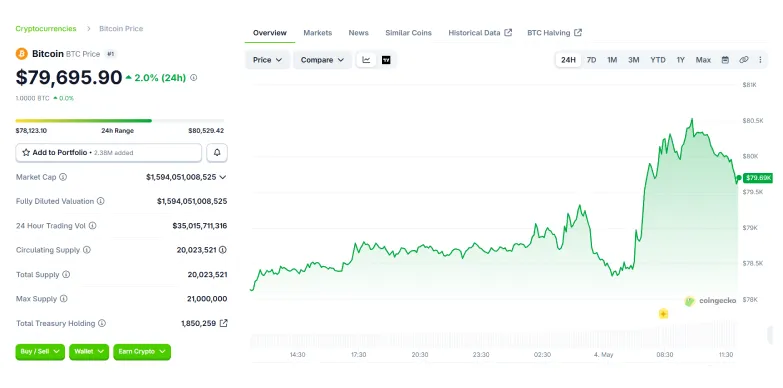
Task: Click the $35,015,711,316 trading volume value
Action: pyautogui.click(x=200, y=226)
